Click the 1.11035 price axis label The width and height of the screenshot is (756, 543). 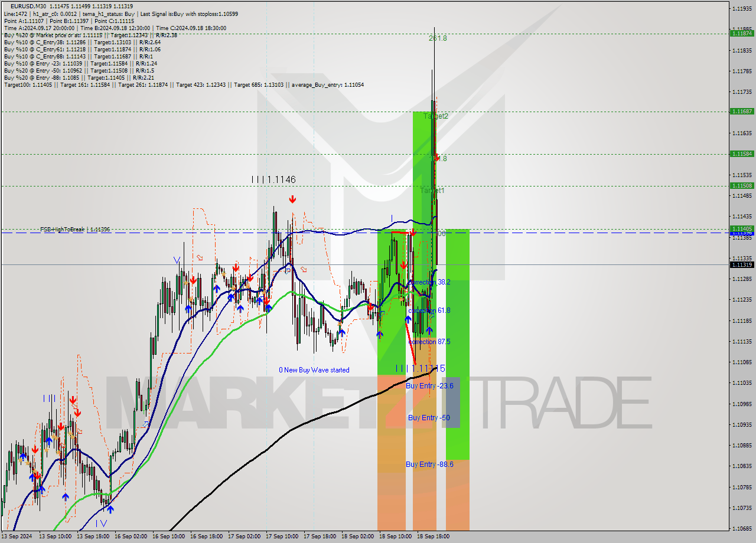(x=742, y=382)
